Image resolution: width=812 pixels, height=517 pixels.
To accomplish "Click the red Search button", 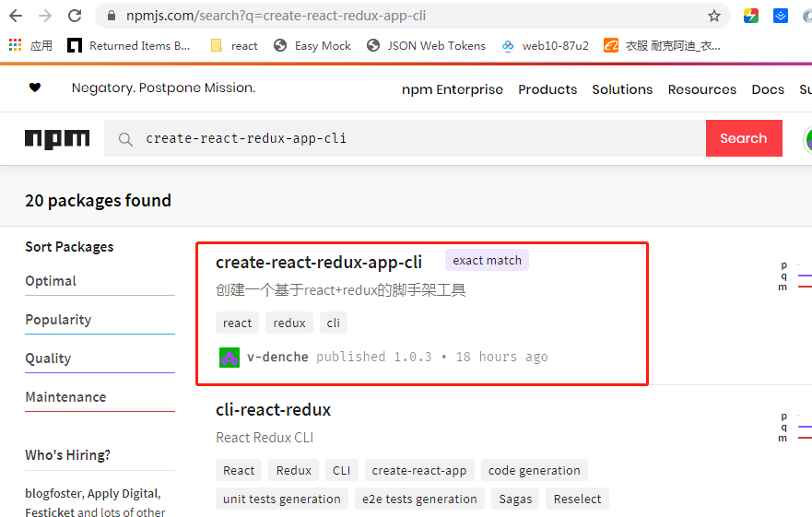I will click(x=744, y=138).
